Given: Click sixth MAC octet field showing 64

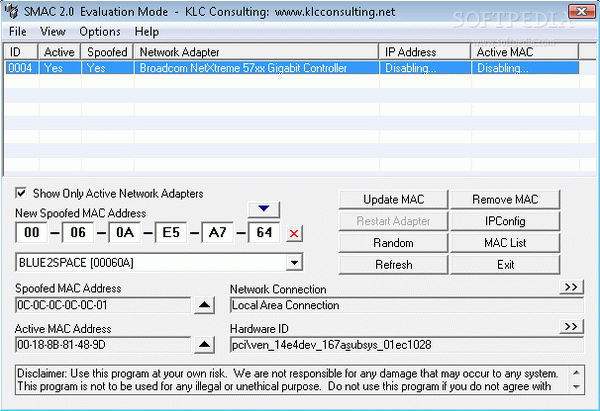Looking at the screenshot, I should (x=264, y=232).
